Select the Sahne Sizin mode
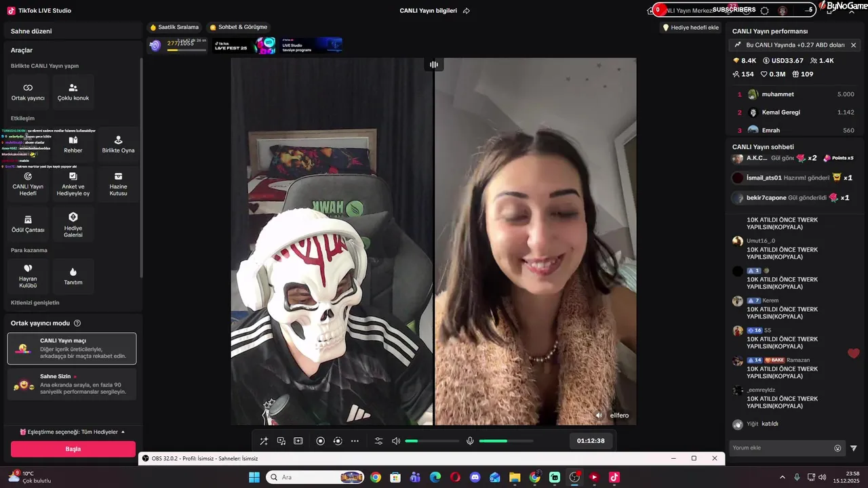868x488 pixels. point(72,384)
